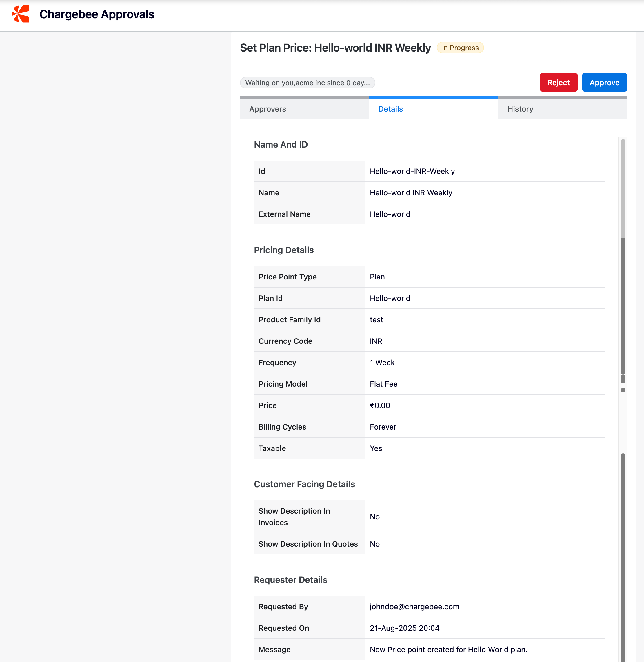Click the requester email johndoe@chargebee.com
The width and height of the screenshot is (644, 662).
[414, 607]
